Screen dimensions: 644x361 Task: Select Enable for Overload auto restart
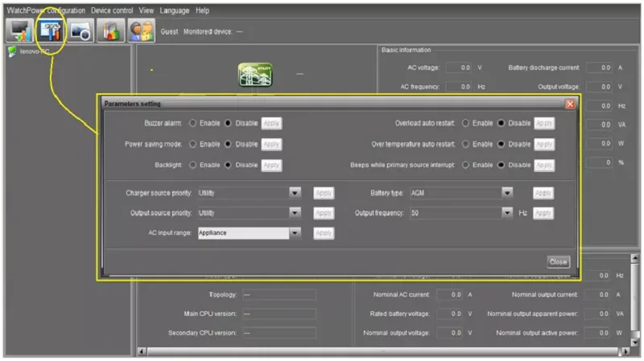(465, 123)
